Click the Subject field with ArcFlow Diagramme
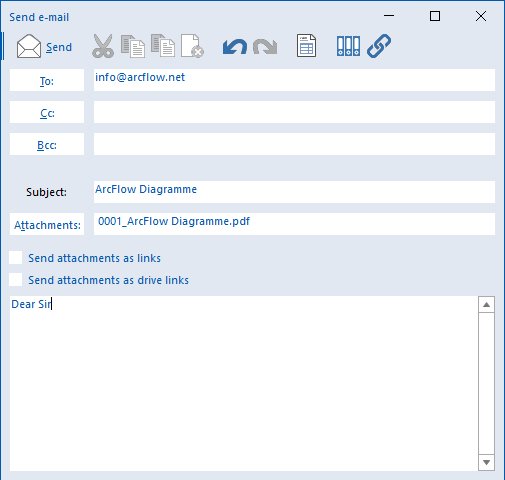505x480 pixels. pos(294,192)
